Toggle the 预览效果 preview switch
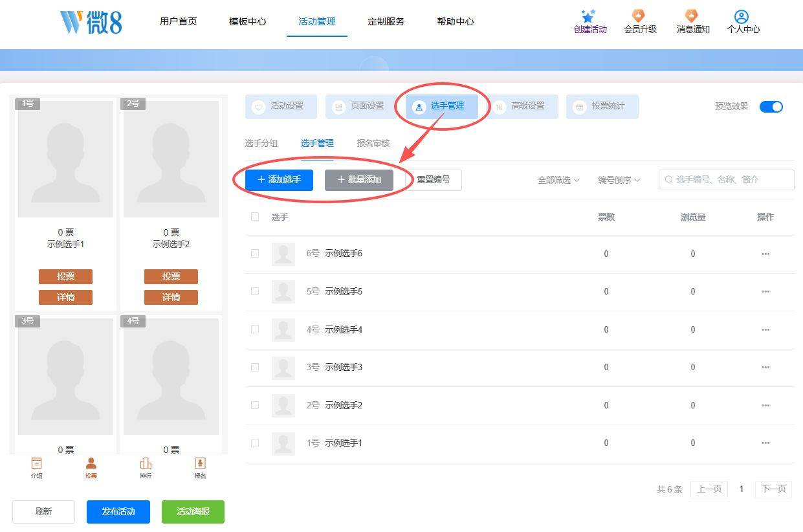The image size is (803, 532). pos(771,107)
